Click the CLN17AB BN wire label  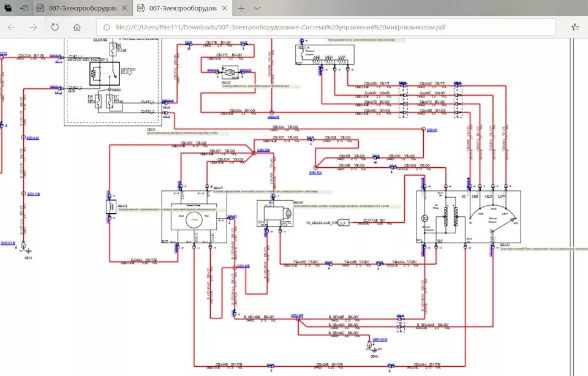point(374,220)
